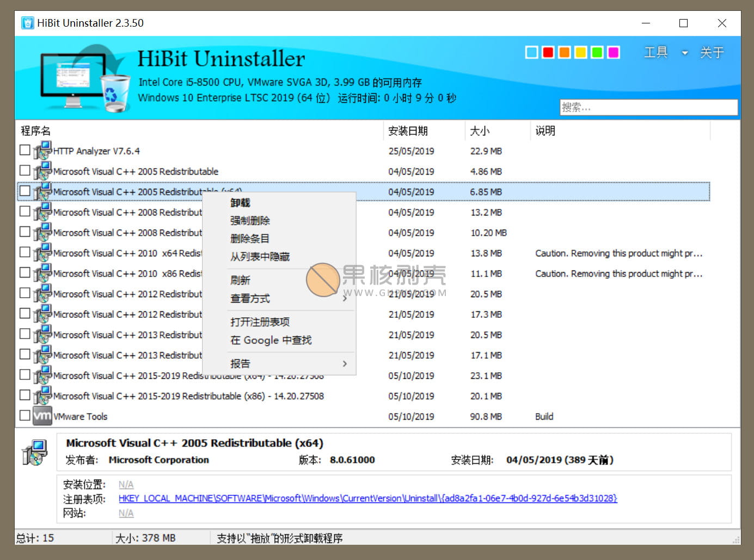Click the Microsoft Visual C++ 2013 Redistributable icon
Screen dimensions: 754x560
(x=42, y=334)
